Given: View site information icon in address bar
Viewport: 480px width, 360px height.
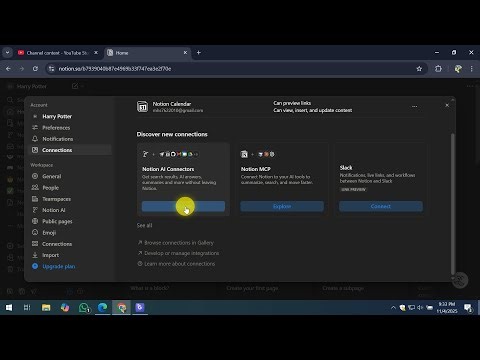Looking at the screenshot, I should pyautogui.click(x=51, y=69).
